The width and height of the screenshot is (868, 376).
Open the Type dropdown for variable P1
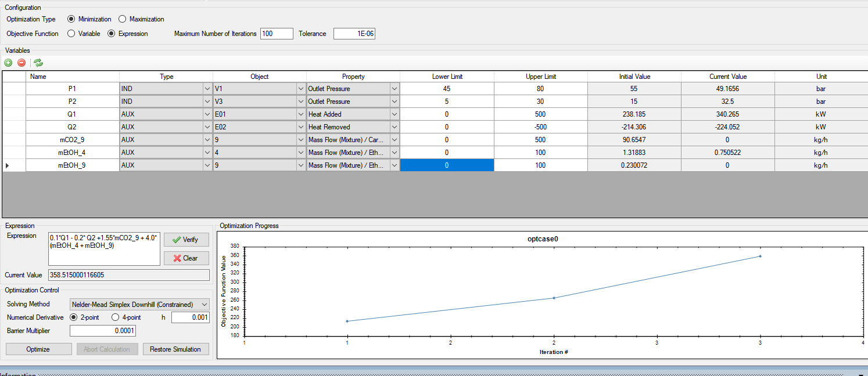point(207,88)
